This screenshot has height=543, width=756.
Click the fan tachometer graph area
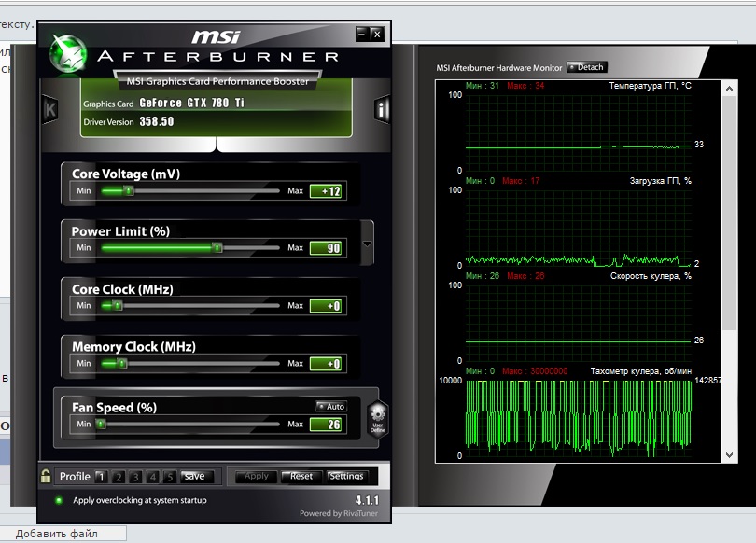click(578, 418)
